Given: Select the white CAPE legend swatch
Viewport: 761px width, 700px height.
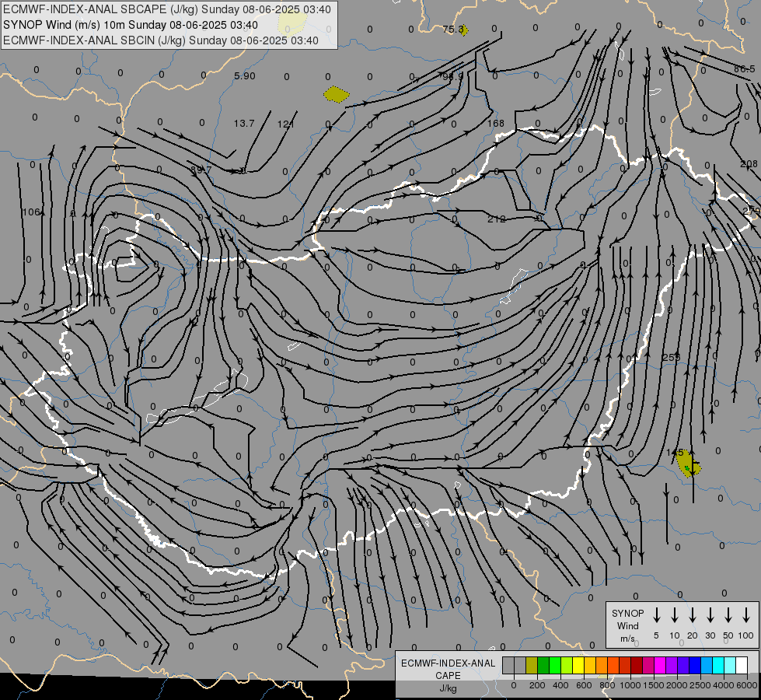Looking at the screenshot, I should click(741, 665).
